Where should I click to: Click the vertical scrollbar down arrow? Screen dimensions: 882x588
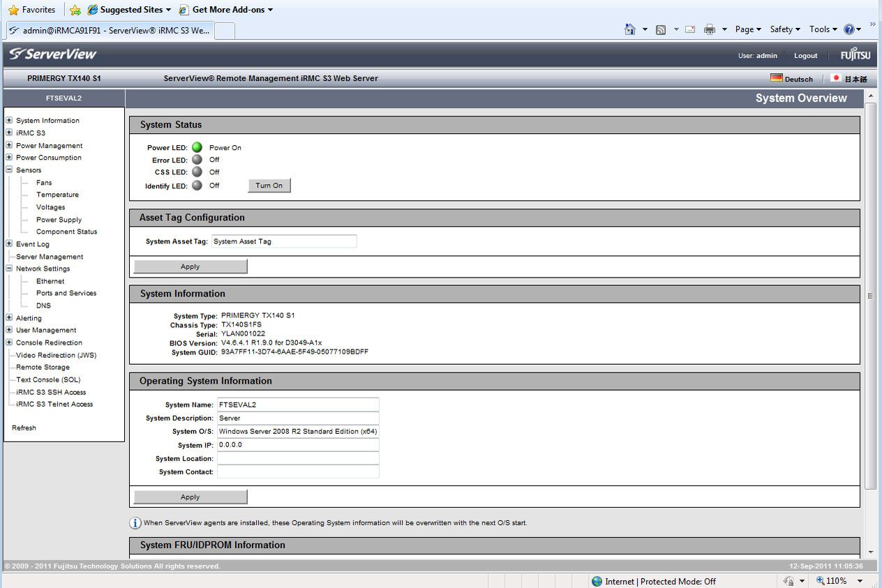click(871, 552)
